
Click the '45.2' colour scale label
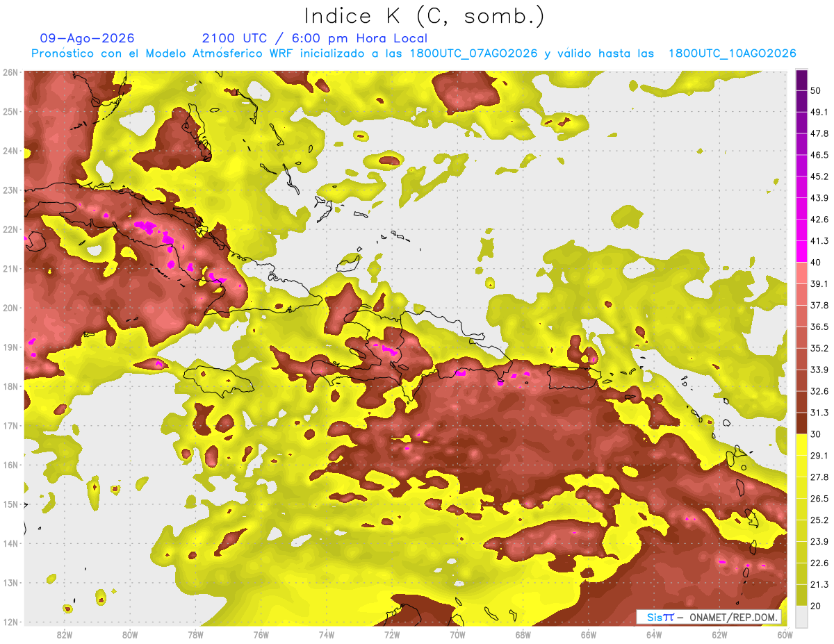click(819, 176)
